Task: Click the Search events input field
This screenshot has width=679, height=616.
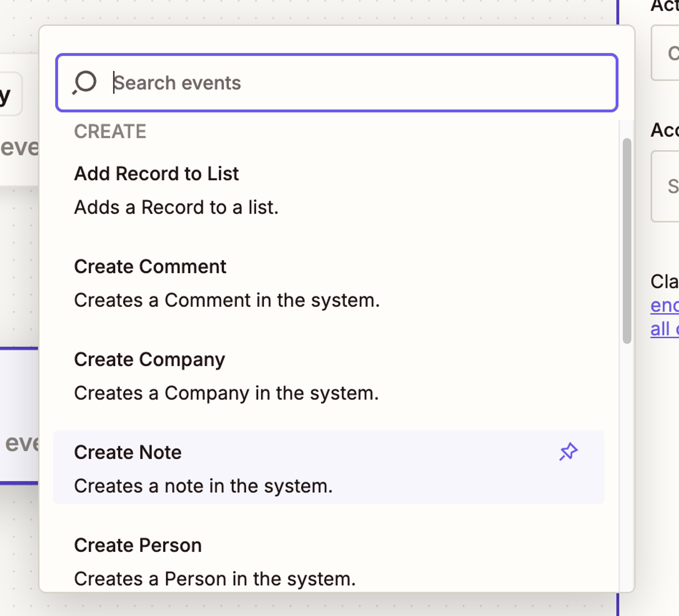Action: [339, 83]
